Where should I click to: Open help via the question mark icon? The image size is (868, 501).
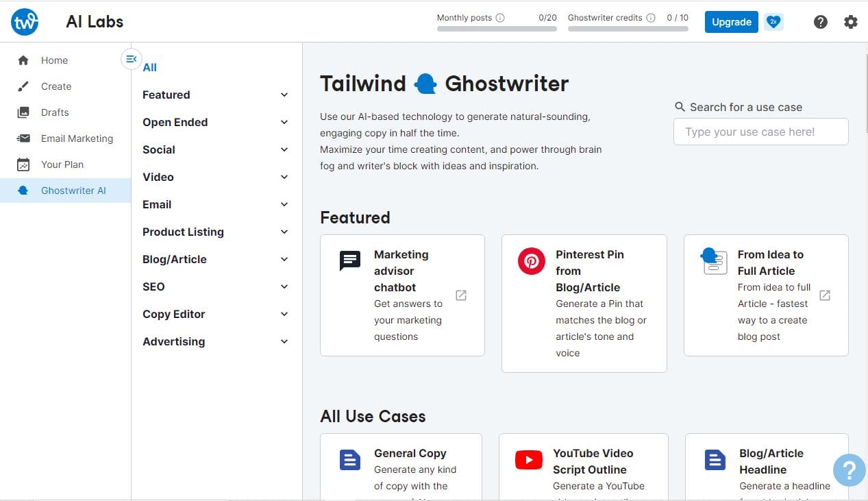coord(820,22)
